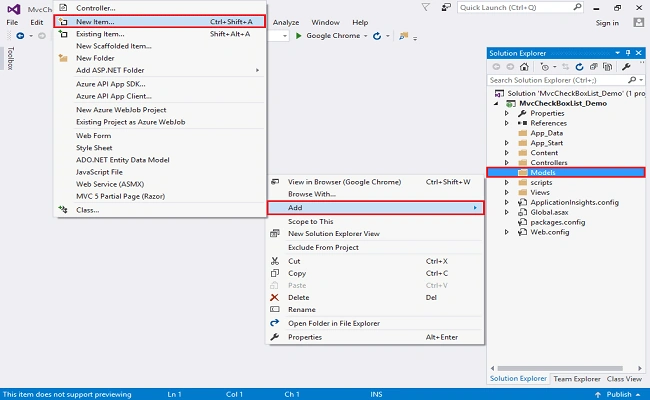Choose ADO.NET Entity Data Model
Screen dimensions: 650x400
tap(160, 160)
